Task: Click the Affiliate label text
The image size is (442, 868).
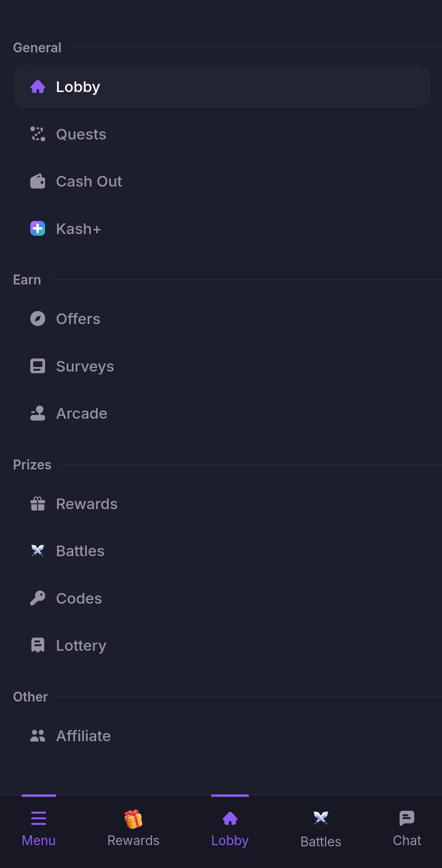Action: tap(83, 736)
